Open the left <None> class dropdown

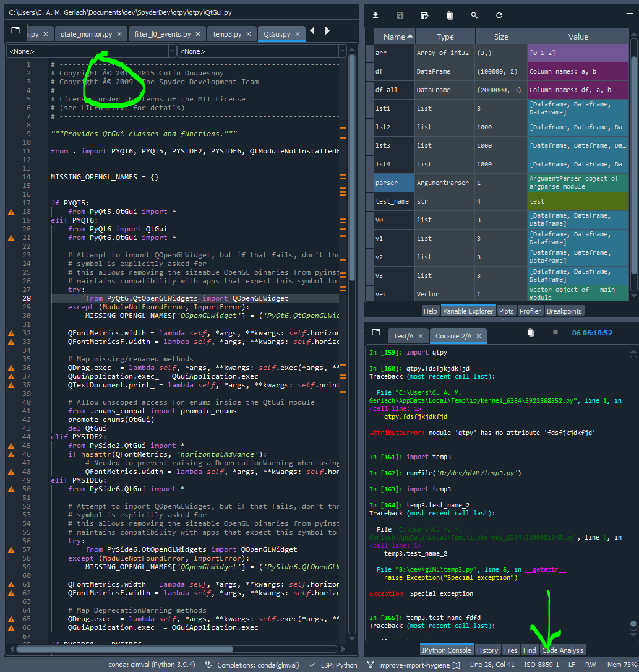pyautogui.click(x=92, y=51)
